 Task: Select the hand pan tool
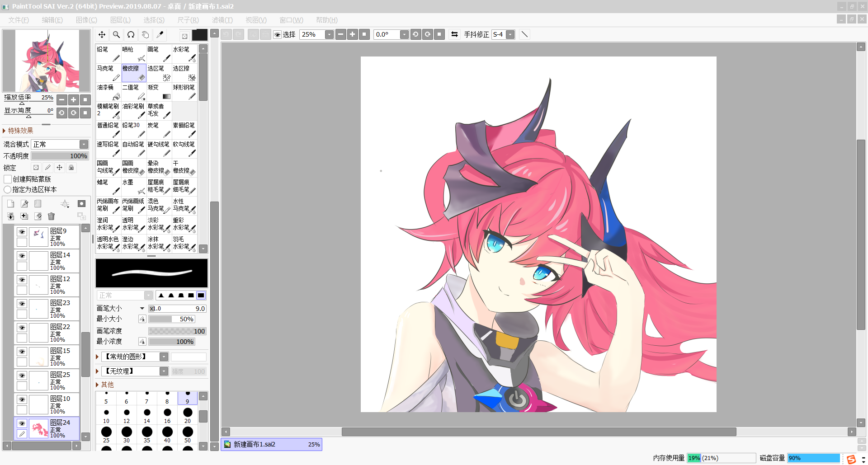point(146,35)
